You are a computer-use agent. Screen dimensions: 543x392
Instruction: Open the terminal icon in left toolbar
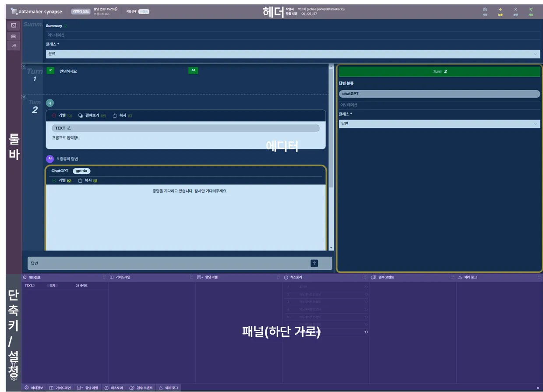(14, 25)
